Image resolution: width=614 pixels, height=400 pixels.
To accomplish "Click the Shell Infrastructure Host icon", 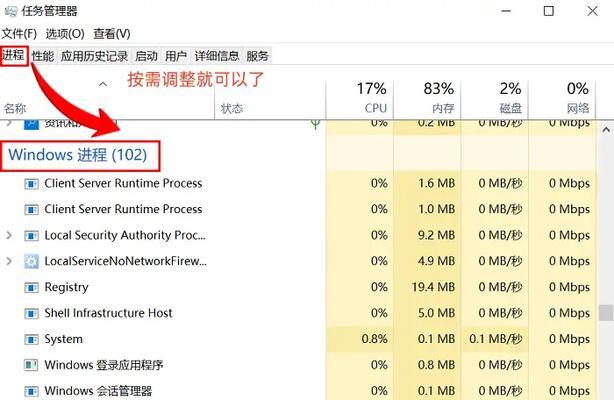I will click(31, 314).
